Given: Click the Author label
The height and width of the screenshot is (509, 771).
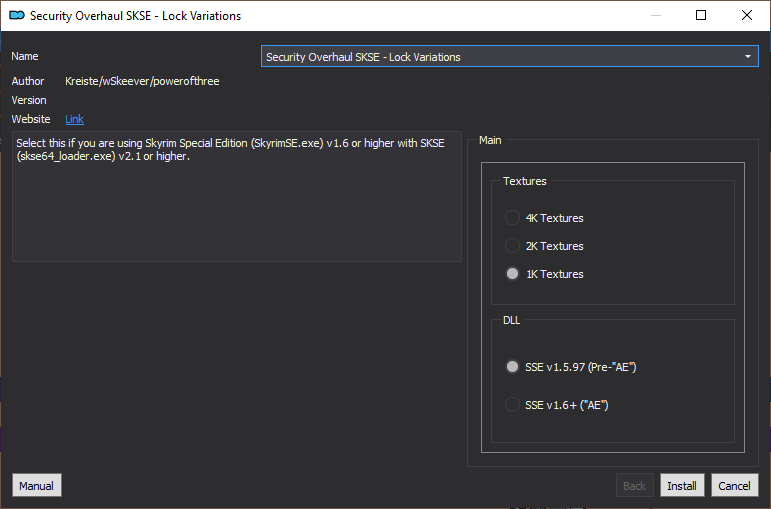Looking at the screenshot, I should (x=28, y=81).
